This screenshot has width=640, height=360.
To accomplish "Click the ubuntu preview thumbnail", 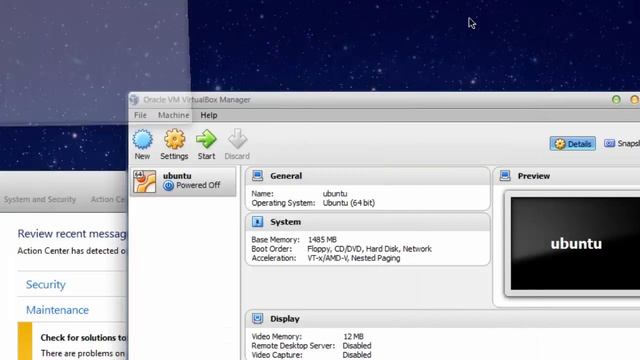I will 575,244.
